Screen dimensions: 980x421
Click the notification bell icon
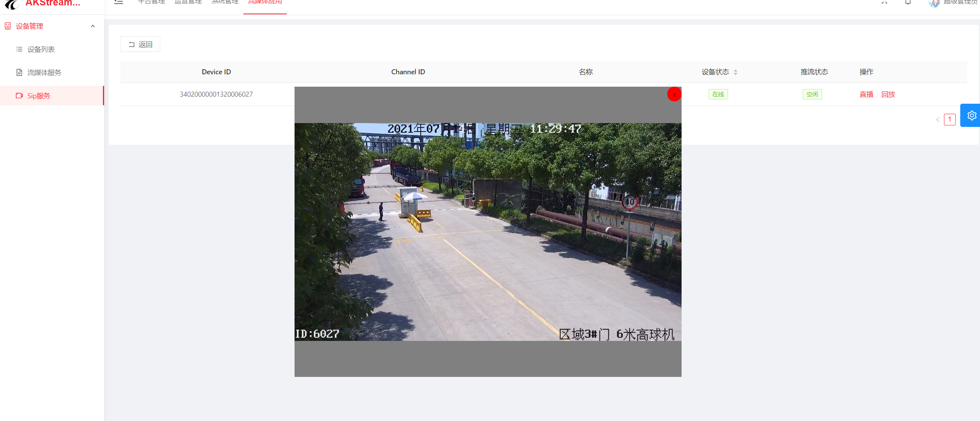[908, 2]
